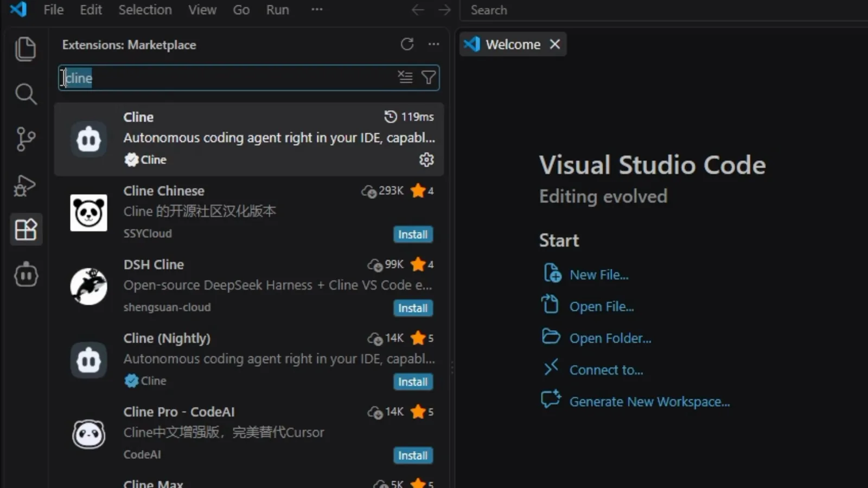The height and width of the screenshot is (488, 868).
Task: Install the Cline Pro - CodeAI extension
Action: pos(413,455)
